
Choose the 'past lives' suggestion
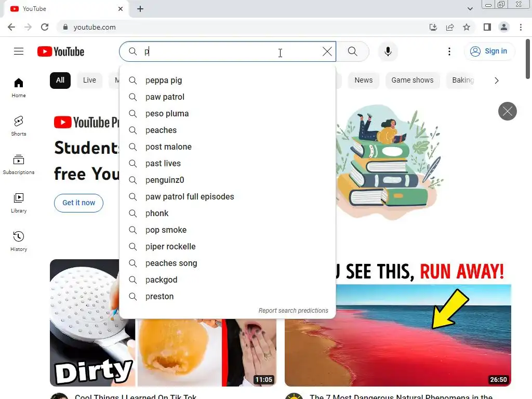228,164
